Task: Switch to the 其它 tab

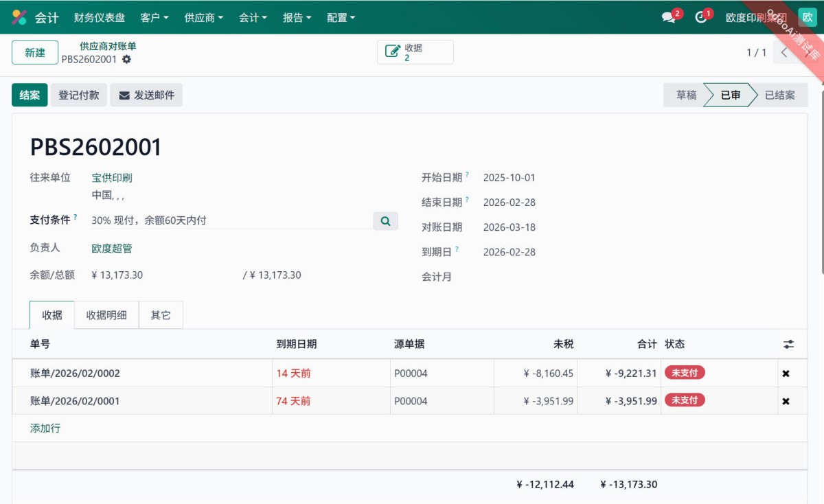Action: pyautogui.click(x=161, y=315)
